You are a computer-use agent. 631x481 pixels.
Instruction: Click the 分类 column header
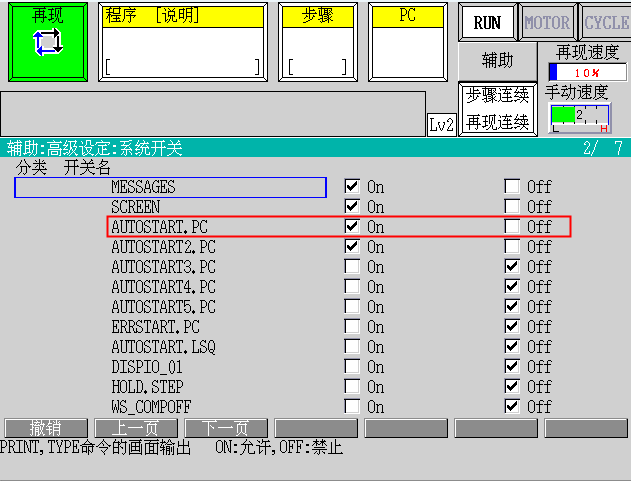[31, 167]
